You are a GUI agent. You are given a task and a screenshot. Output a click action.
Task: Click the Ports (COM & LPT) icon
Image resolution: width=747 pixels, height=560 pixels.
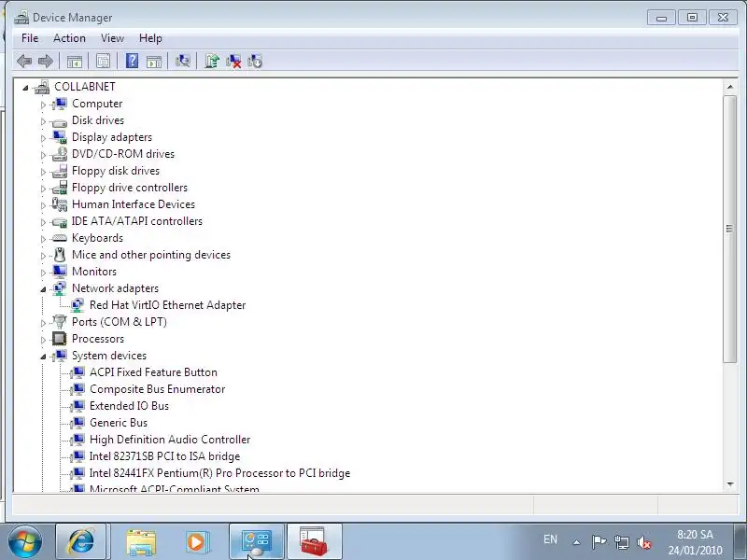click(60, 322)
